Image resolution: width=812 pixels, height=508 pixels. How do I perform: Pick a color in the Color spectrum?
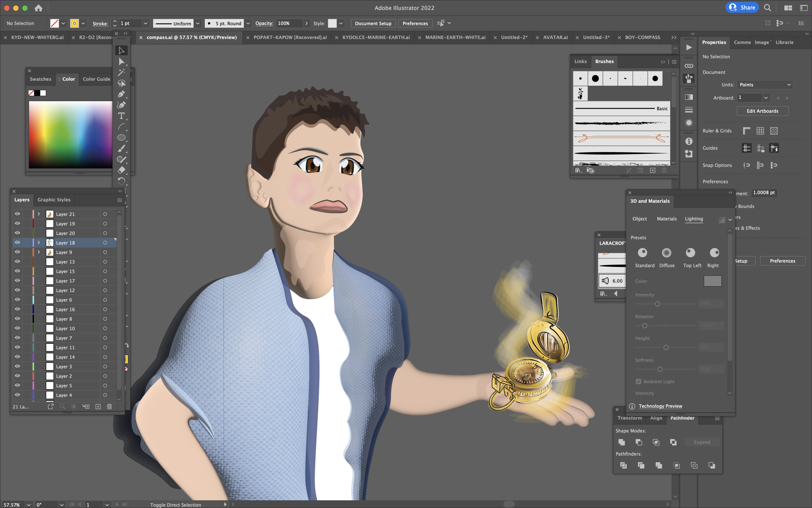[x=70, y=135]
